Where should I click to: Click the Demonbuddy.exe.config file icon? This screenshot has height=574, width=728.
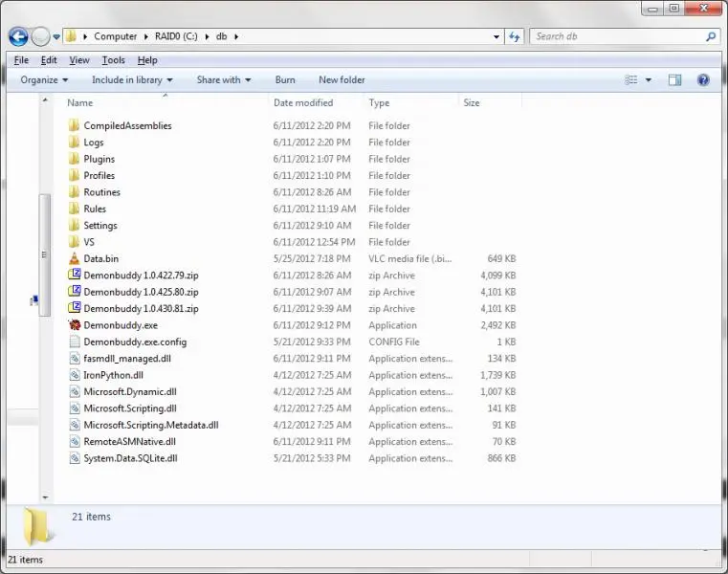(x=75, y=342)
